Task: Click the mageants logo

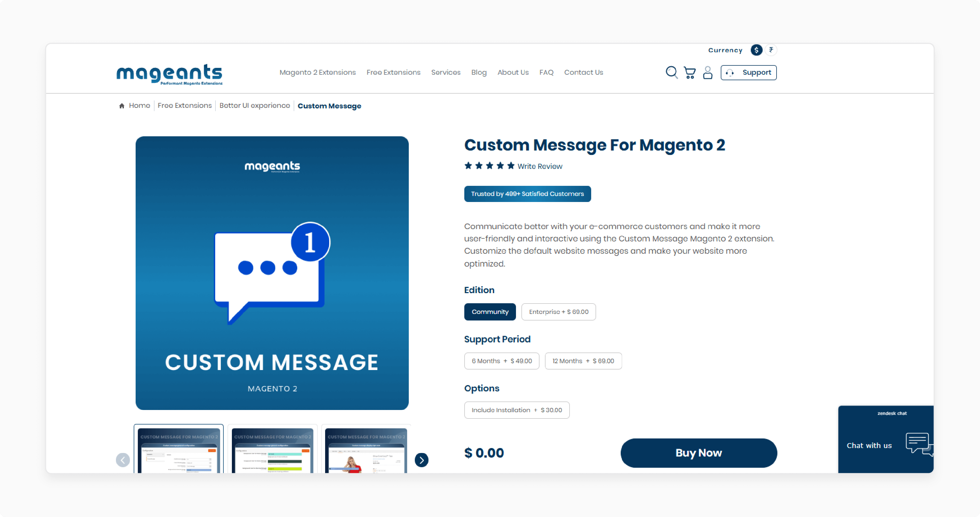Action: (169, 74)
